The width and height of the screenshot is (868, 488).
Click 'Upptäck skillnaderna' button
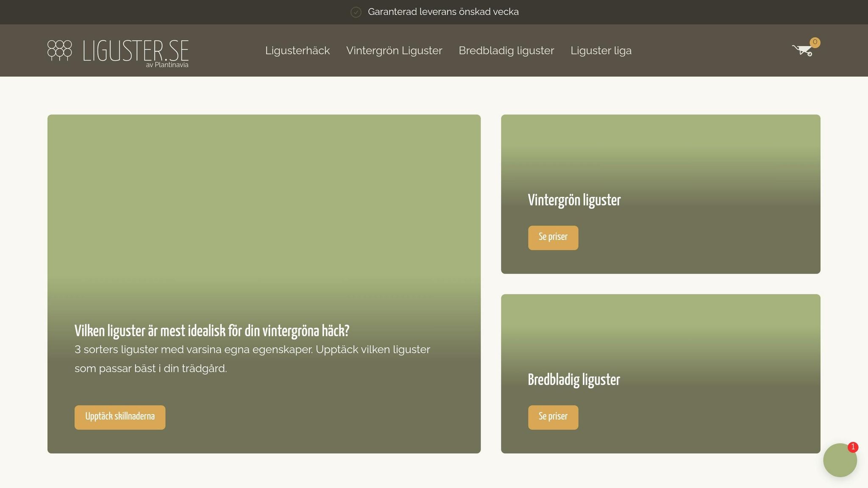point(120,417)
